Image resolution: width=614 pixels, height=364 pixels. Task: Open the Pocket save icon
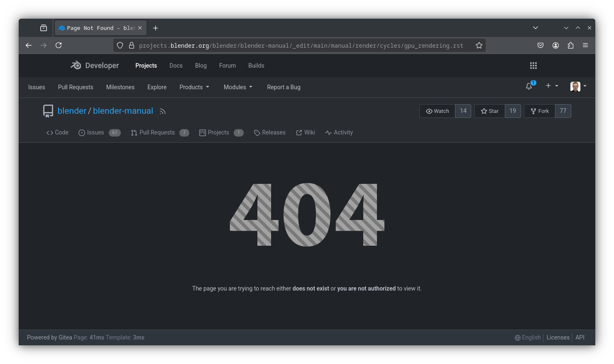tap(541, 45)
